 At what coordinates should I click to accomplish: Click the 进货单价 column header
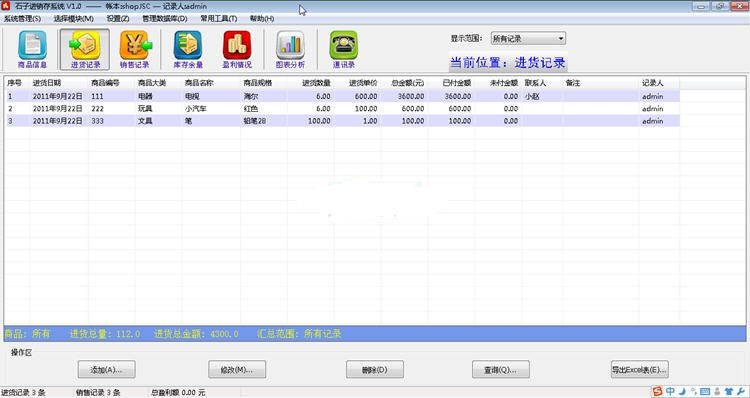click(x=357, y=83)
